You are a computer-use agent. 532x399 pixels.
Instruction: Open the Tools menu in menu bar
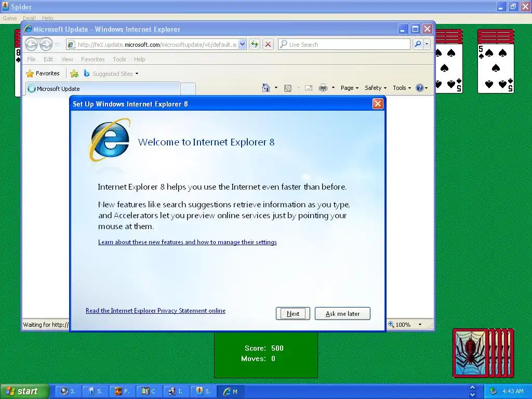coord(119,59)
